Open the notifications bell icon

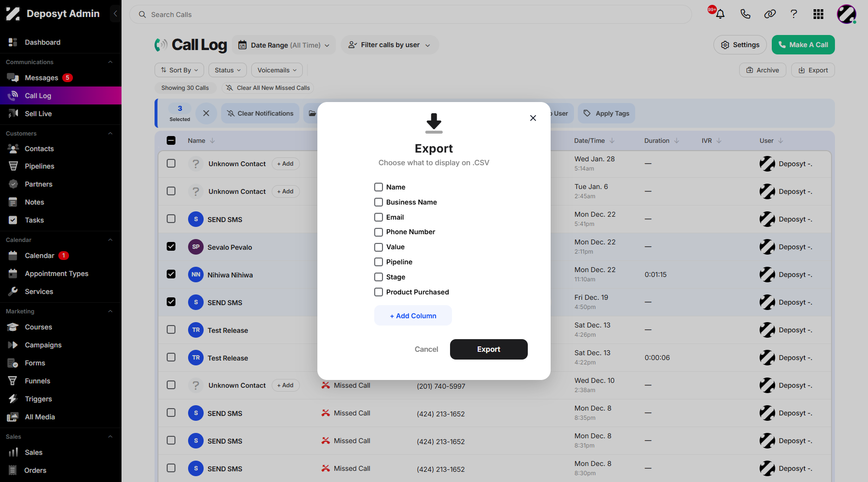(x=720, y=14)
